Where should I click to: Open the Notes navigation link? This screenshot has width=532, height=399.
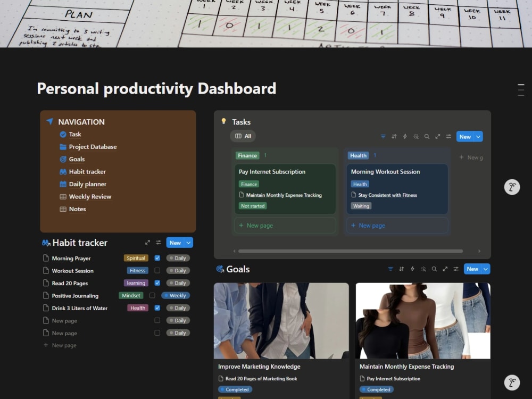[x=77, y=209]
